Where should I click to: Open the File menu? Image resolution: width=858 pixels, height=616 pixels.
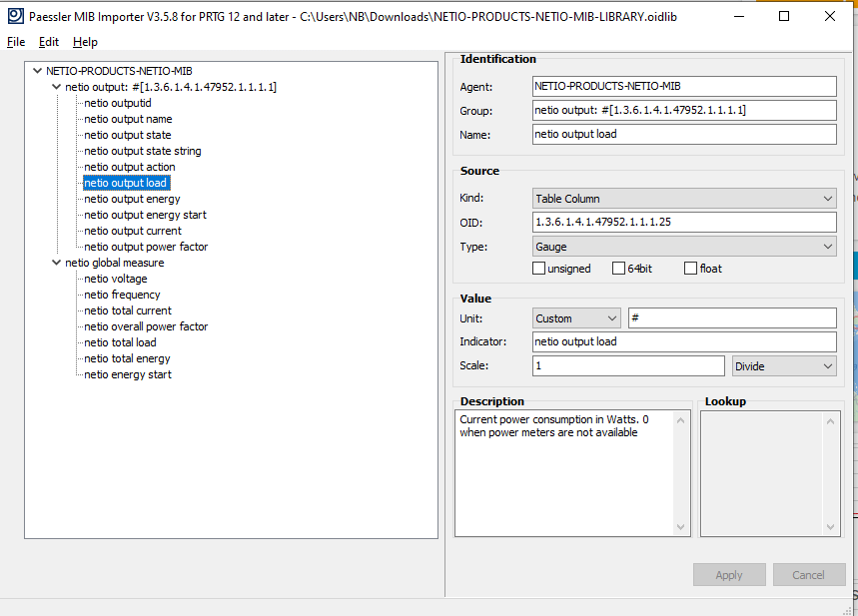click(16, 42)
